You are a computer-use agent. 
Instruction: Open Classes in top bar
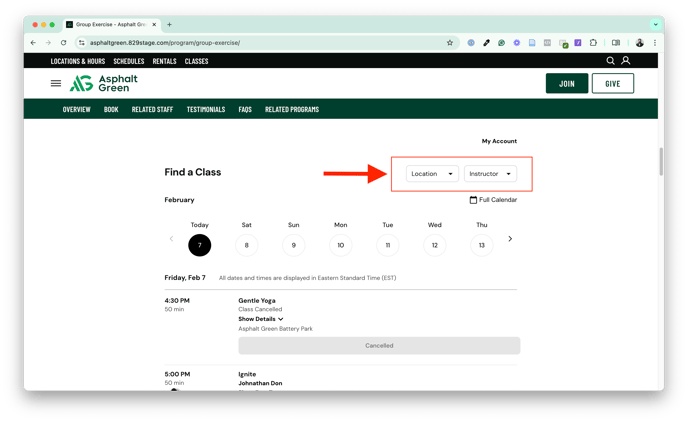point(196,61)
